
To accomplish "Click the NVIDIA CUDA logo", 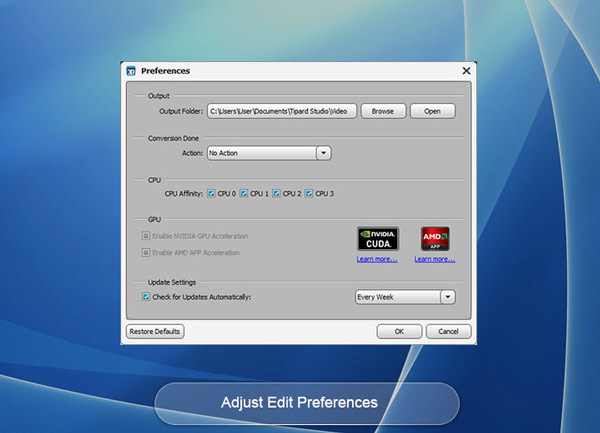I will (x=378, y=239).
